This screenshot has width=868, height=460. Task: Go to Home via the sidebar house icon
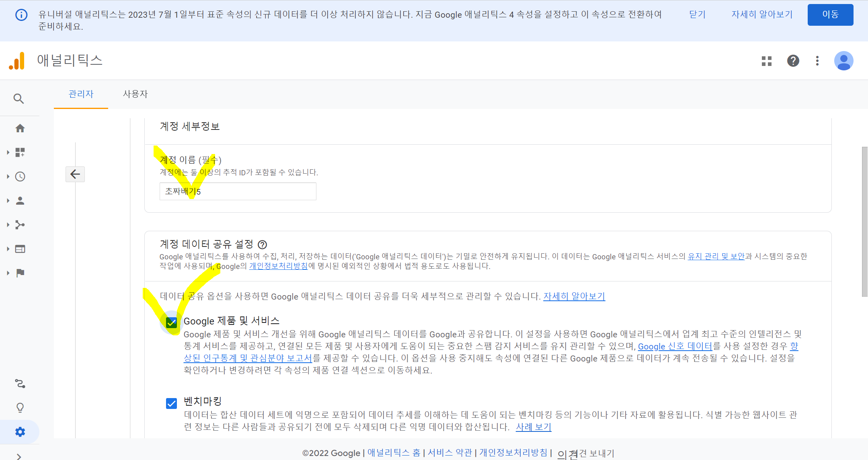pos(20,128)
